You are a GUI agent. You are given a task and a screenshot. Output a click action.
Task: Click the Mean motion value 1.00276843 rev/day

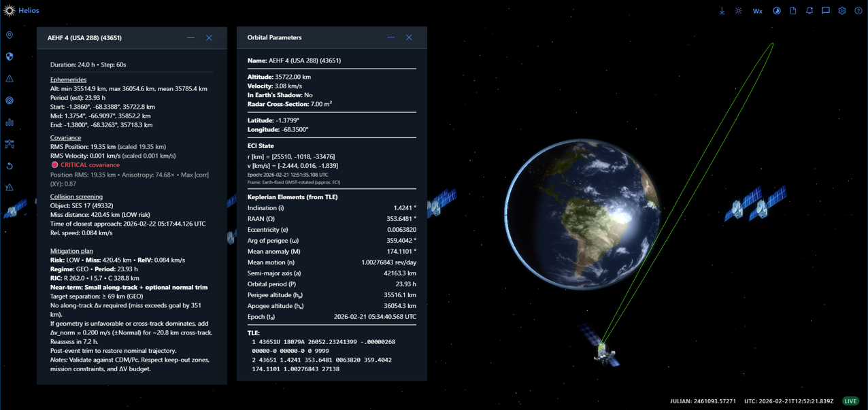click(388, 262)
